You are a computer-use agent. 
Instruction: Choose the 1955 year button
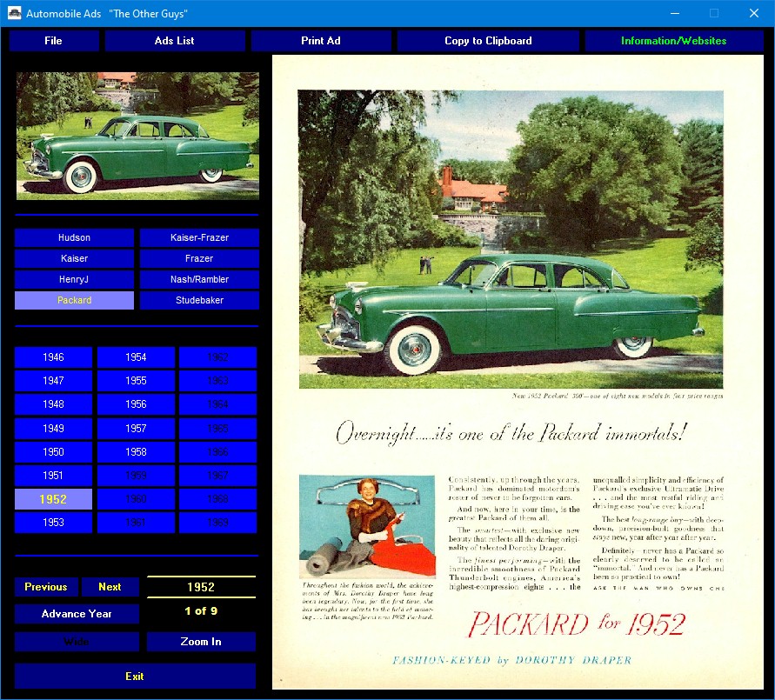pos(136,381)
